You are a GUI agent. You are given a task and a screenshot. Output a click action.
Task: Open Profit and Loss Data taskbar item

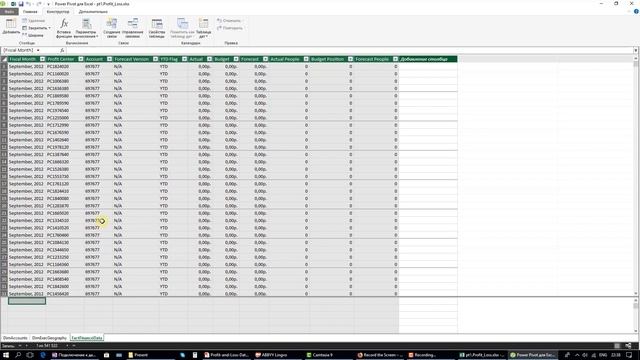pyautogui.click(x=226, y=355)
